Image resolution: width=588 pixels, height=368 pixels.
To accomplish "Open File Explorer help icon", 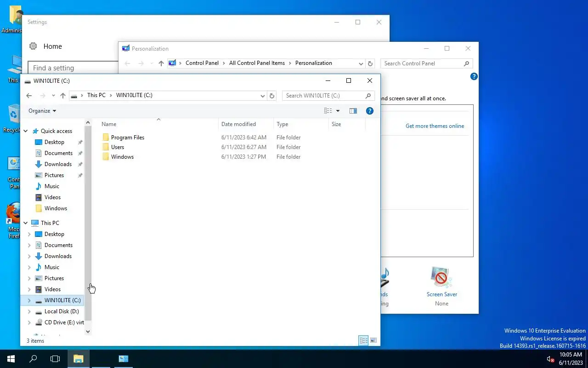I will [x=370, y=111].
